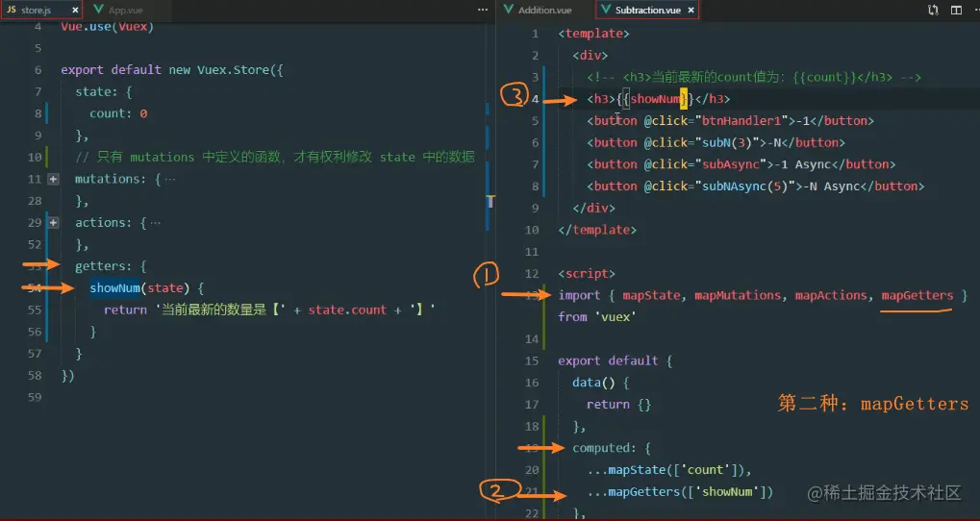Click 'data() {' on line 16
Screen dimensions: 980x521
point(601,383)
